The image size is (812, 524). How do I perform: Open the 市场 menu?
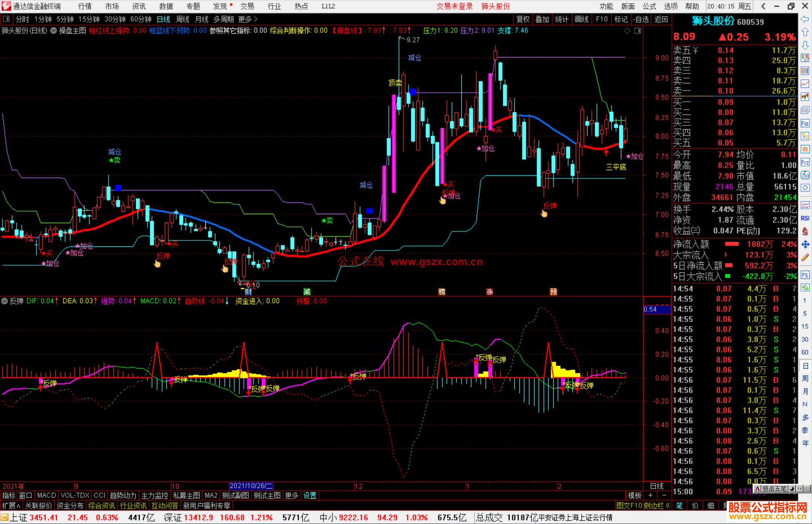pos(112,6)
